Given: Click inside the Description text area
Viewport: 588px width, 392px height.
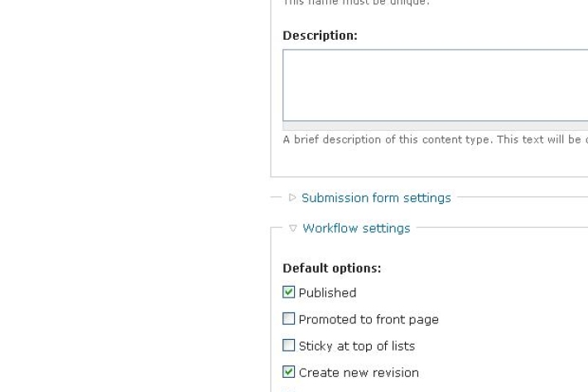Looking at the screenshot, I should 435,85.
